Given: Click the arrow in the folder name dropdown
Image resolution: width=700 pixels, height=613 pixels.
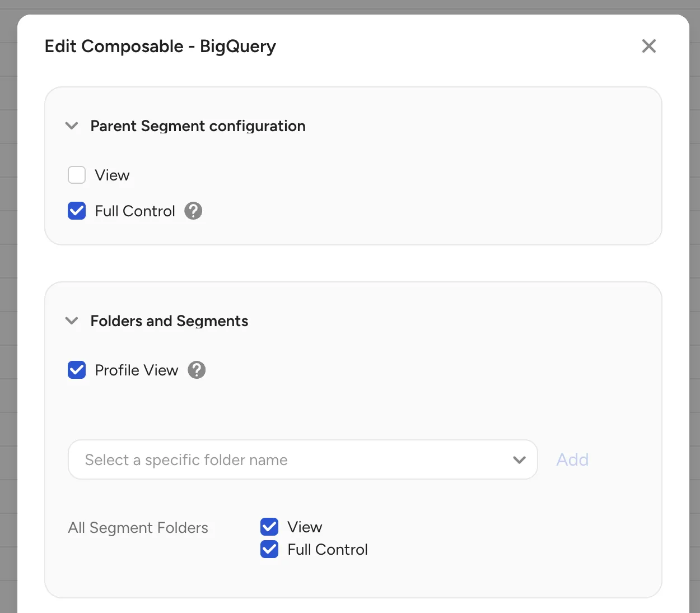Looking at the screenshot, I should click(519, 460).
